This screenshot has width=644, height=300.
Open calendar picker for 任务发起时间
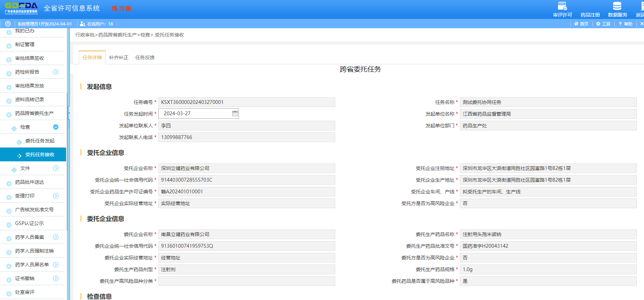235,114
